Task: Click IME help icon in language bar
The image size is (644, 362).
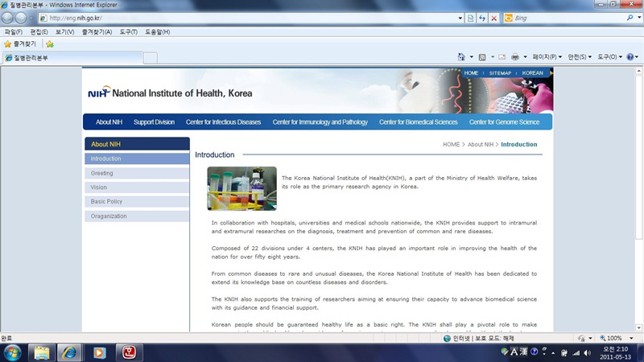Action: [534, 352]
